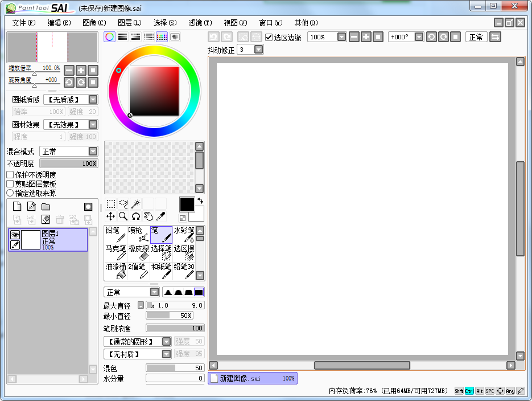Viewport: 532px width, 401px height.
Task: Select the zoom magnifier tool
Action: (x=123, y=216)
